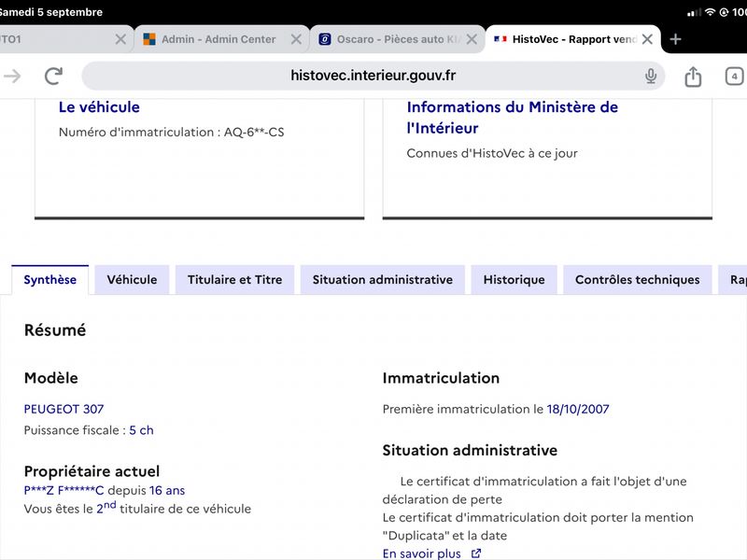Open the share sheet icon
This screenshot has width=747, height=560.
(693, 77)
